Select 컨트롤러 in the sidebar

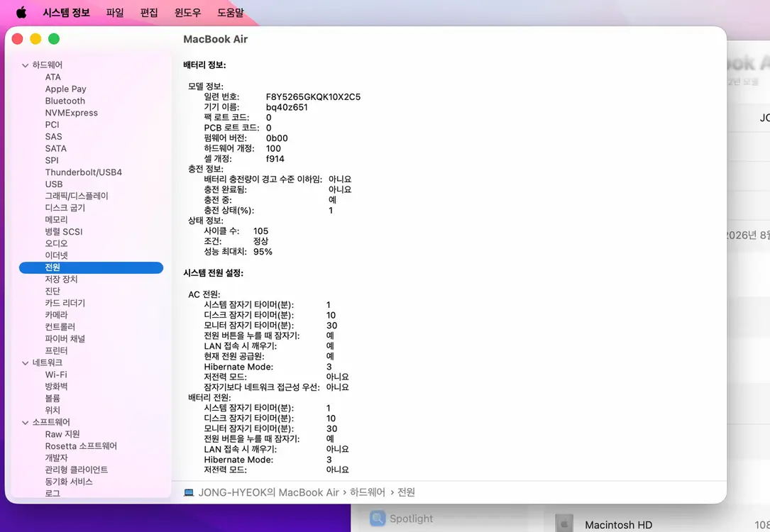(60, 327)
